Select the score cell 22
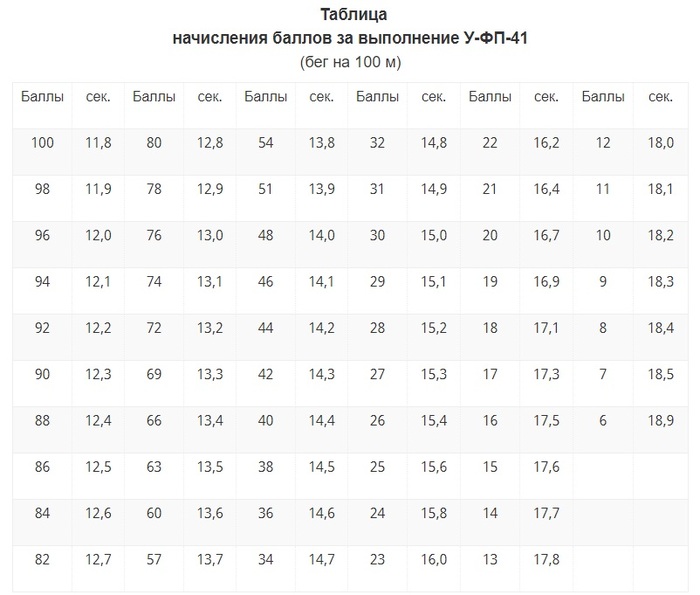700x595 pixels. click(x=490, y=143)
